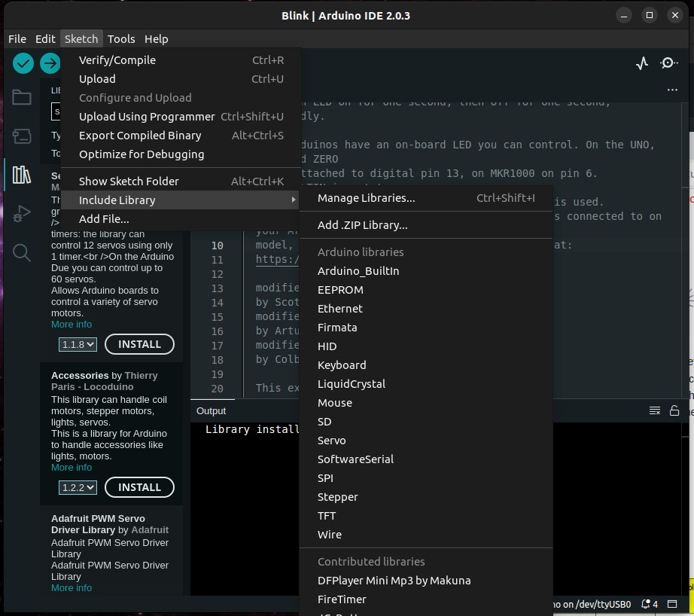Image resolution: width=694 pixels, height=616 pixels.
Task: Include the Stepper library
Action: coord(426,497)
